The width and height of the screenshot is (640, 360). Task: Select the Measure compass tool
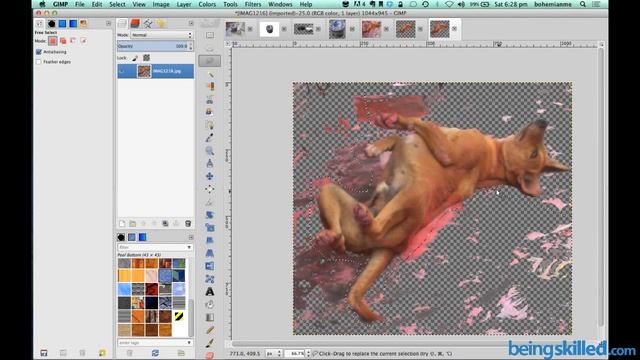210,163
